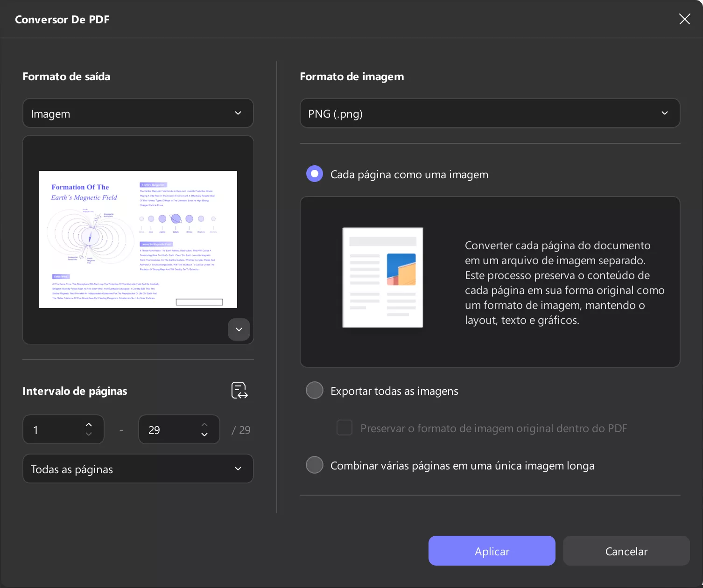Click the 'Formato de imagem' section header
This screenshot has width=703, height=588.
pyautogui.click(x=351, y=76)
